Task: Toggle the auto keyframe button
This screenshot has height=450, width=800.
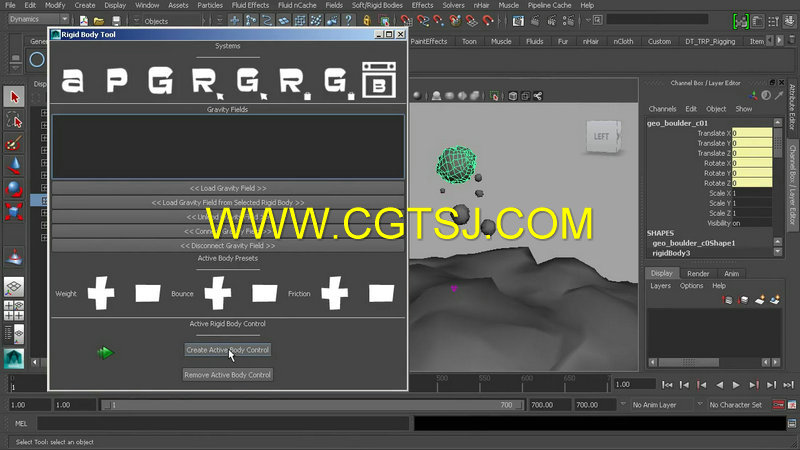Action: [778, 405]
